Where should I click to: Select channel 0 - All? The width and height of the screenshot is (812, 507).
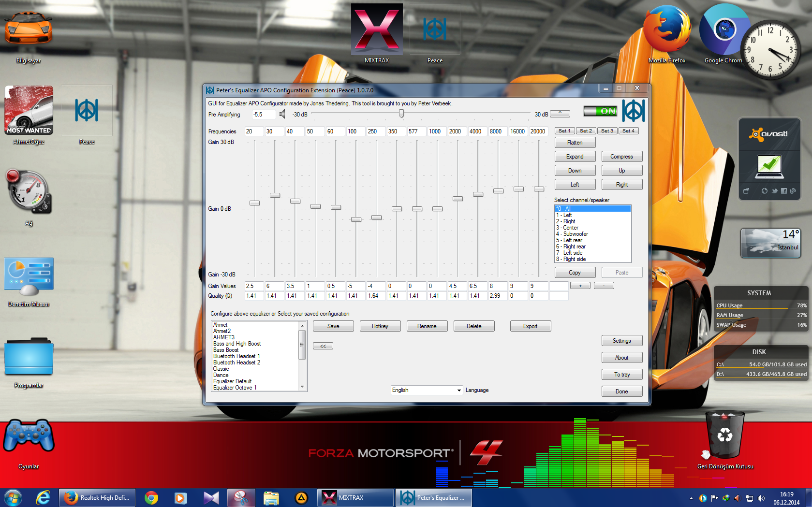tap(592, 209)
